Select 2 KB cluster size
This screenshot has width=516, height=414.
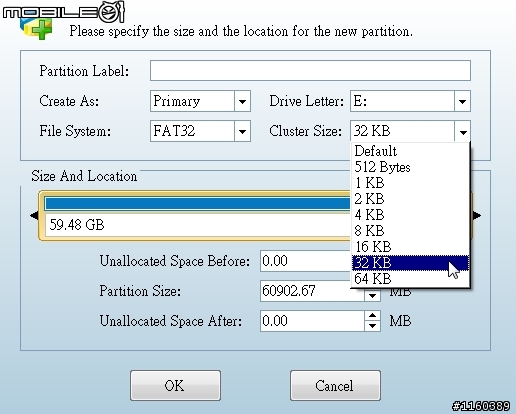point(410,199)
